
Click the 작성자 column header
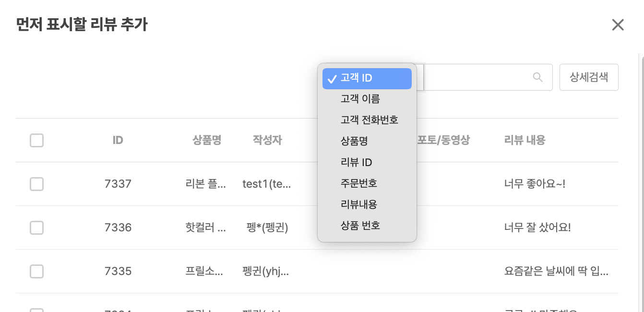(267, 141)
